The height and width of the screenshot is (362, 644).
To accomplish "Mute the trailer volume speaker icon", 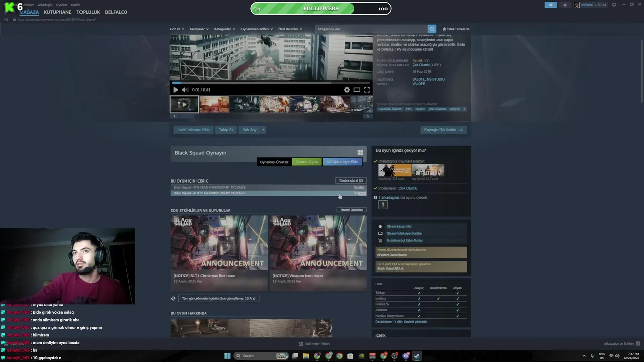I will [x=185, y=89].
